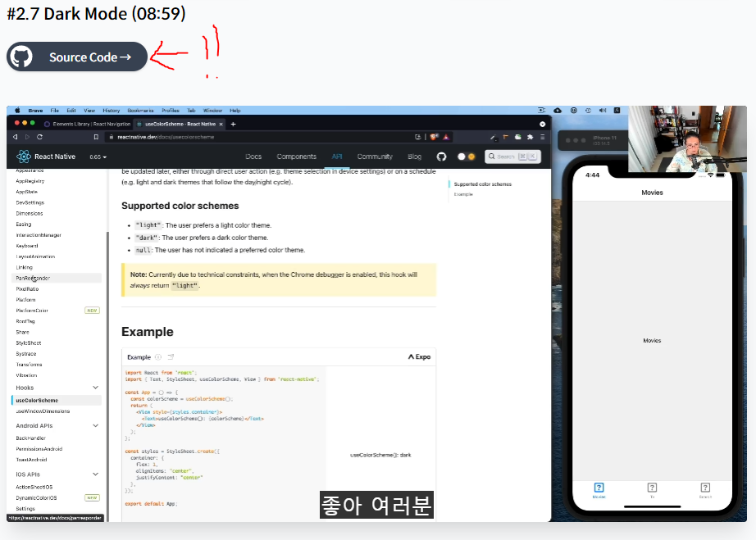
Task: Click the Time Machine menu bar icon
Action: click(x=588, y=111)
